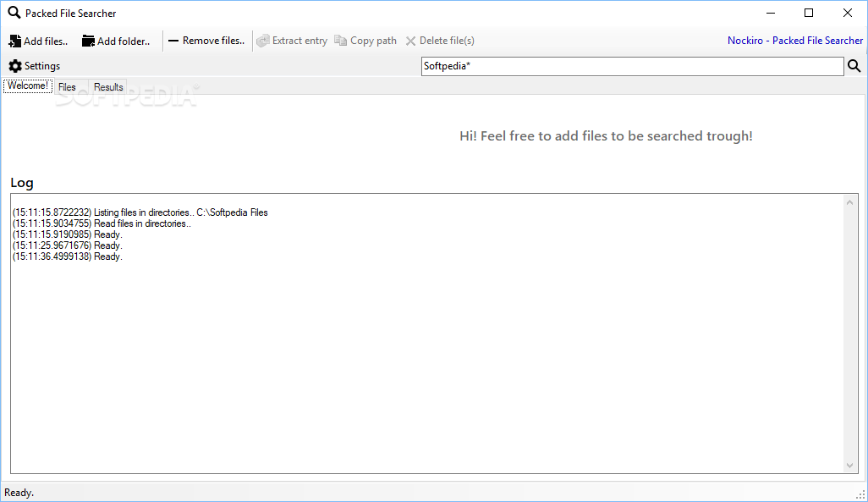The width and height of the screenshot is (868, 502).
Task: Click the Add files icon
Action: 15,41
